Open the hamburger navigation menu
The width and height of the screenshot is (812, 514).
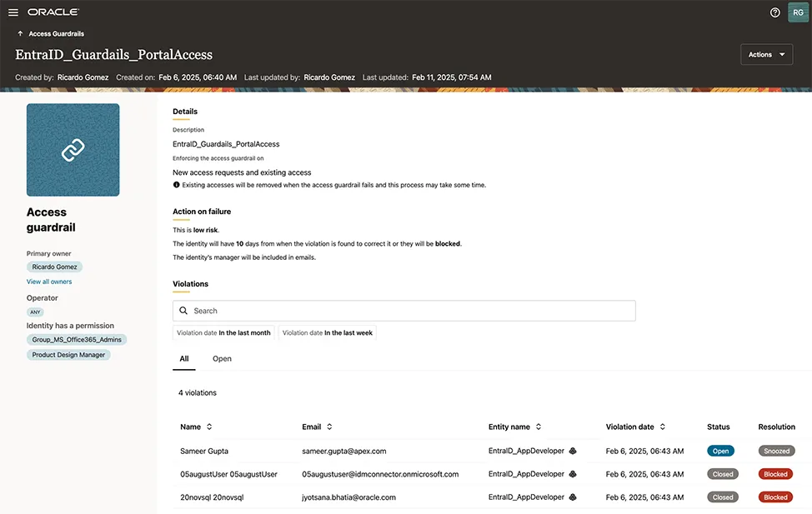(13, 12)
